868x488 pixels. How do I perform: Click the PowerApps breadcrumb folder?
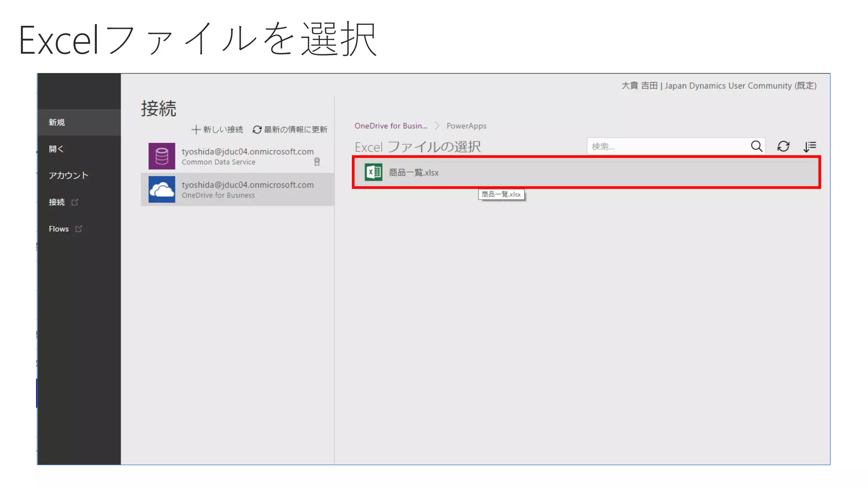pyautogui.click(x=466, y=126)
